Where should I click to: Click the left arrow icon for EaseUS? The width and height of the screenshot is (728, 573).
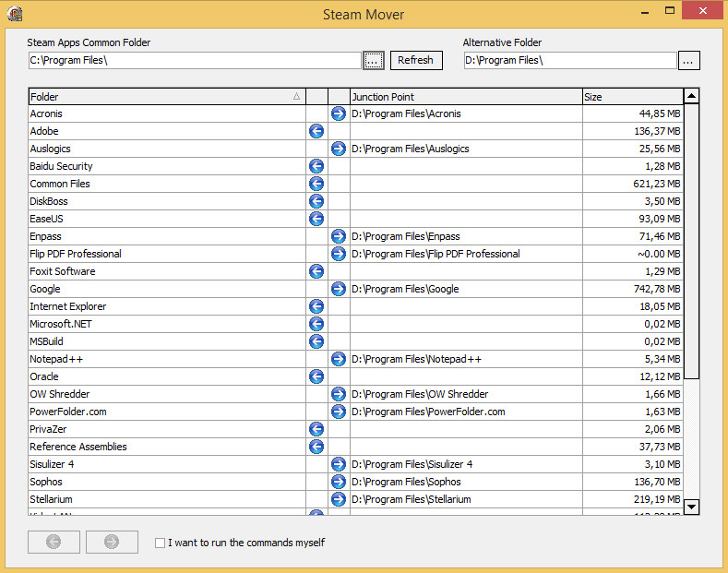pos(316,219)
